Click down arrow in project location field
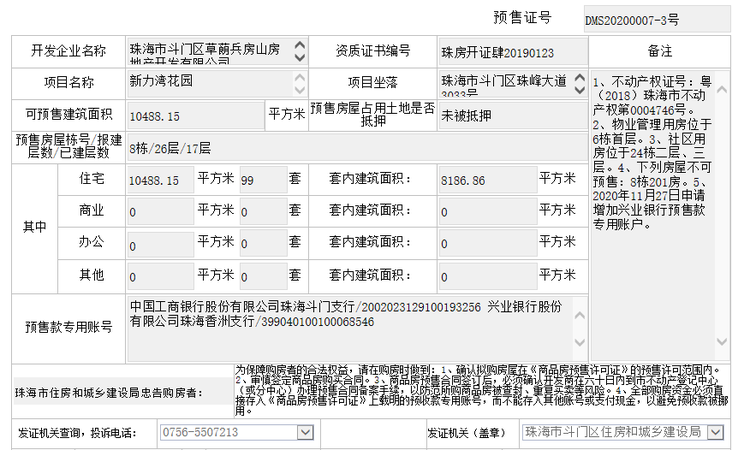 [x=580, y=89]
